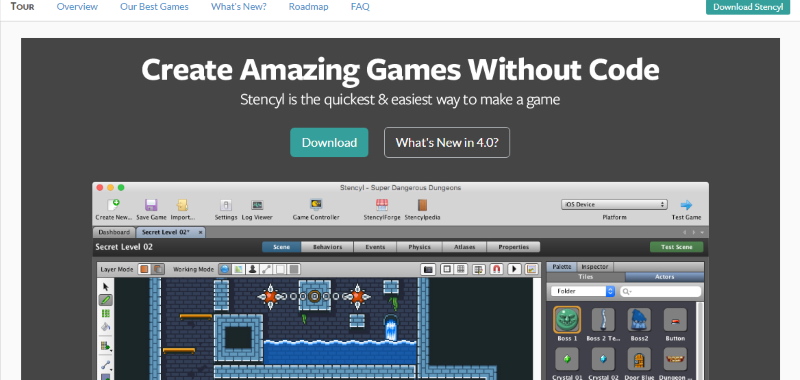This screenshot has height=380, width=800.
Task: Toggle the first orange Layer Mode button
Action: coord(144,269)
